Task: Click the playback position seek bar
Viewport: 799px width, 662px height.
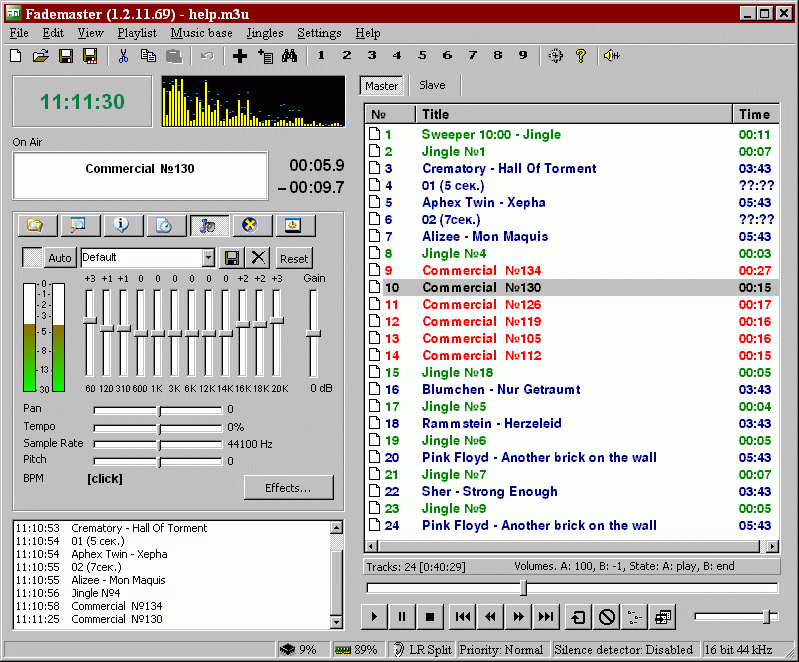Action: pos(572,588)
